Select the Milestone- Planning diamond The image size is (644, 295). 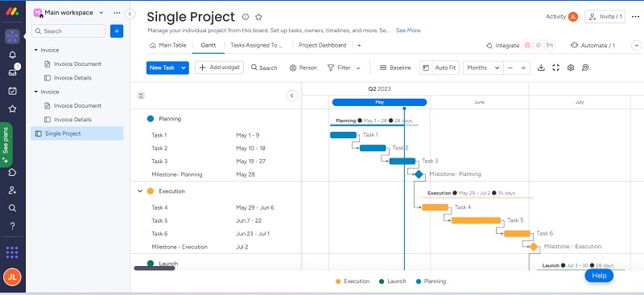(x=419, y=174)
